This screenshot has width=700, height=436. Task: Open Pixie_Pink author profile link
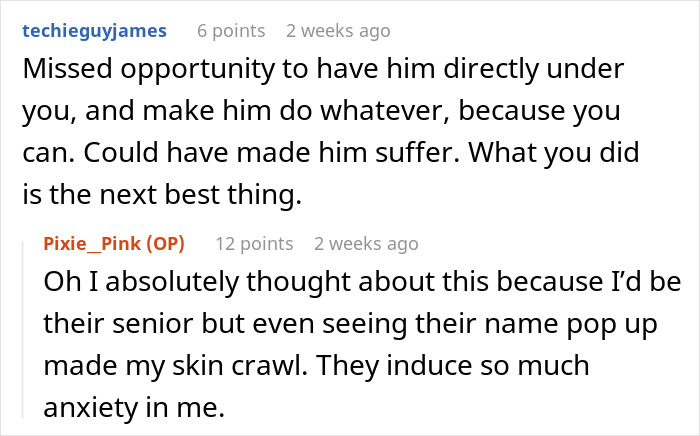click(87, 244)
